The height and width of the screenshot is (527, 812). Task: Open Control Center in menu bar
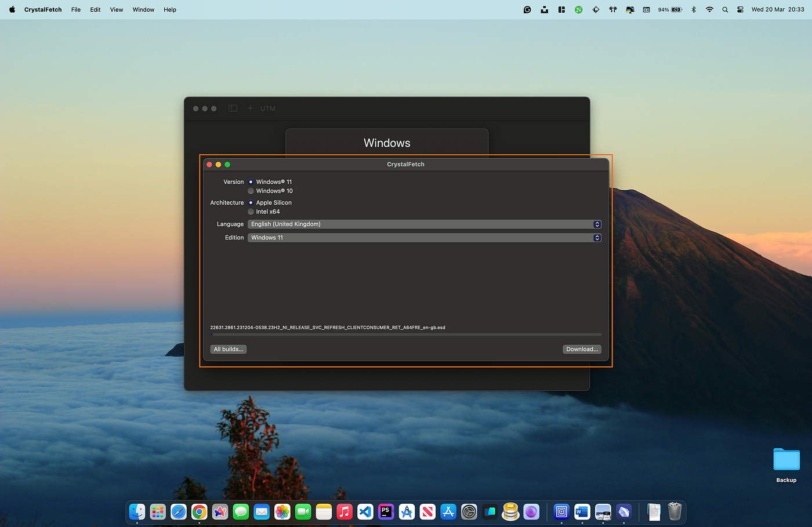(x=741, y=10)
